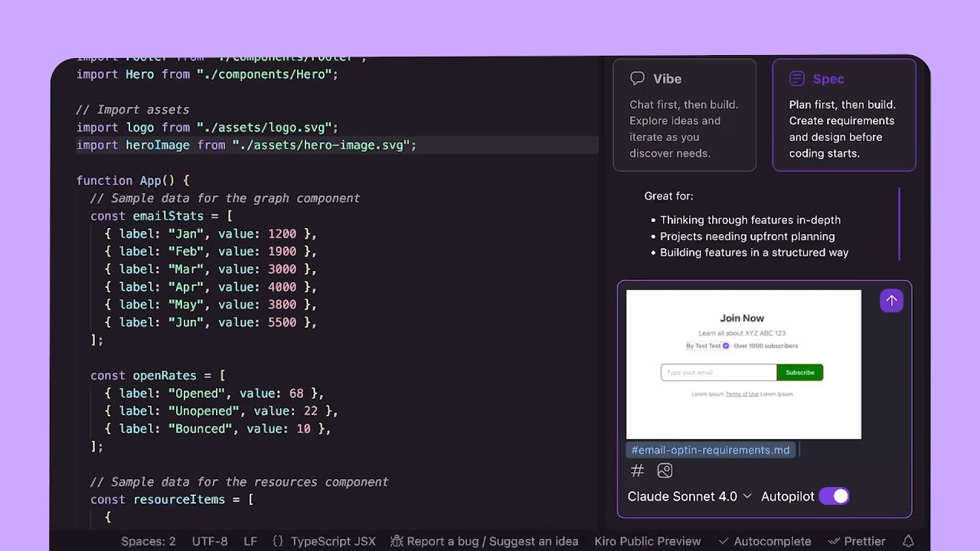This screenshot has height=551, width=980.
Task: Click the 'function App() {' line
Action: point(132,181)
